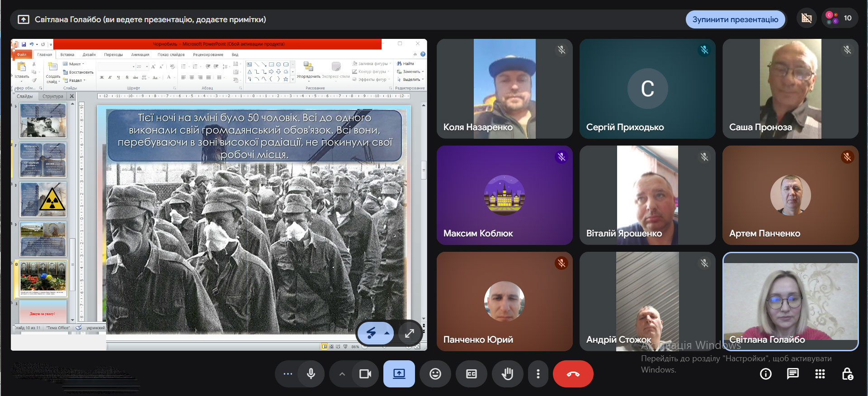Open the three-dot more options menu
The height and width of the screenshot is (396, 868).
(538, 374)
